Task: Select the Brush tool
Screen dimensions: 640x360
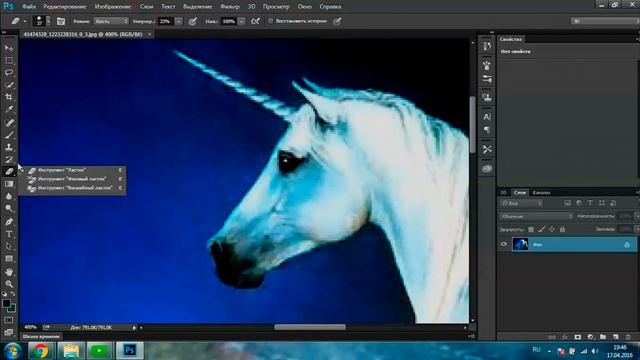Action: [9, 135]
